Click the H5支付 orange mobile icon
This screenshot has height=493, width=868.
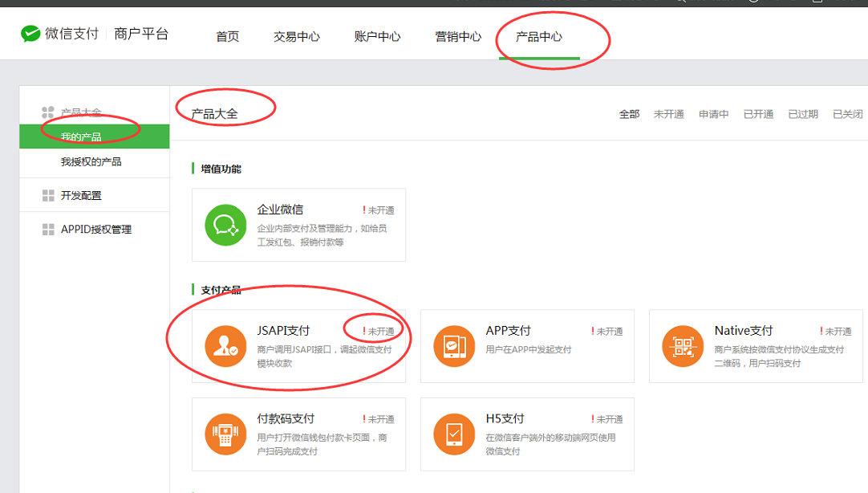click(454, 434)
